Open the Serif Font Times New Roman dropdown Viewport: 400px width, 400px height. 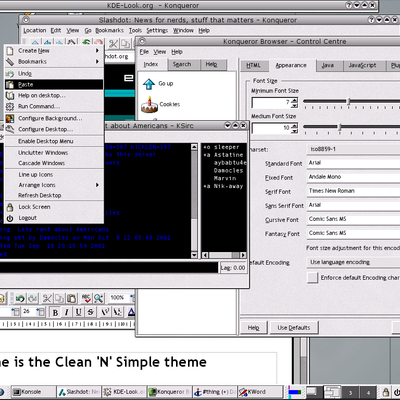(x=353, y=191)
